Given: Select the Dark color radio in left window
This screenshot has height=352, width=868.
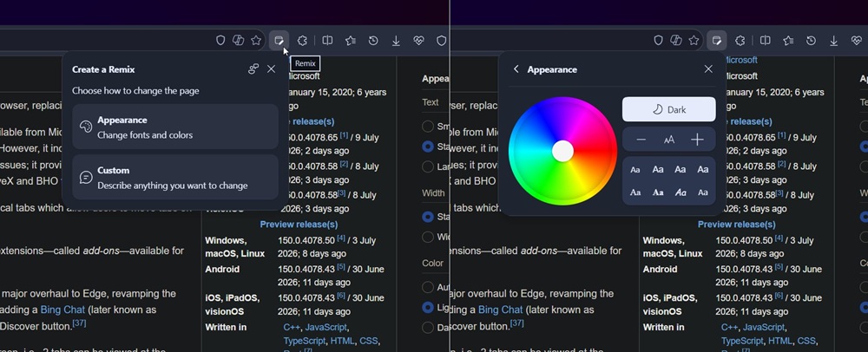Looking at the screenshot, I should coord(427,327).
